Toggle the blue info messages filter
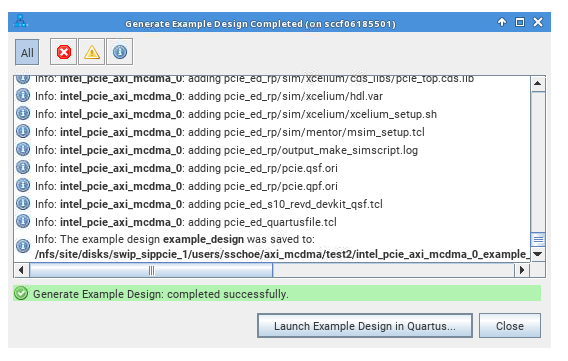 [120, 52]
